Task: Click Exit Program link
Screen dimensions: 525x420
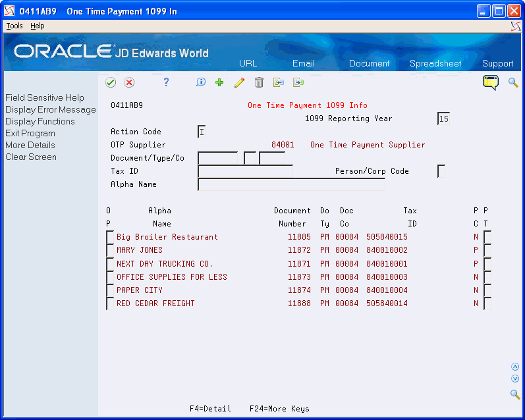Action: tap(30, 133)
